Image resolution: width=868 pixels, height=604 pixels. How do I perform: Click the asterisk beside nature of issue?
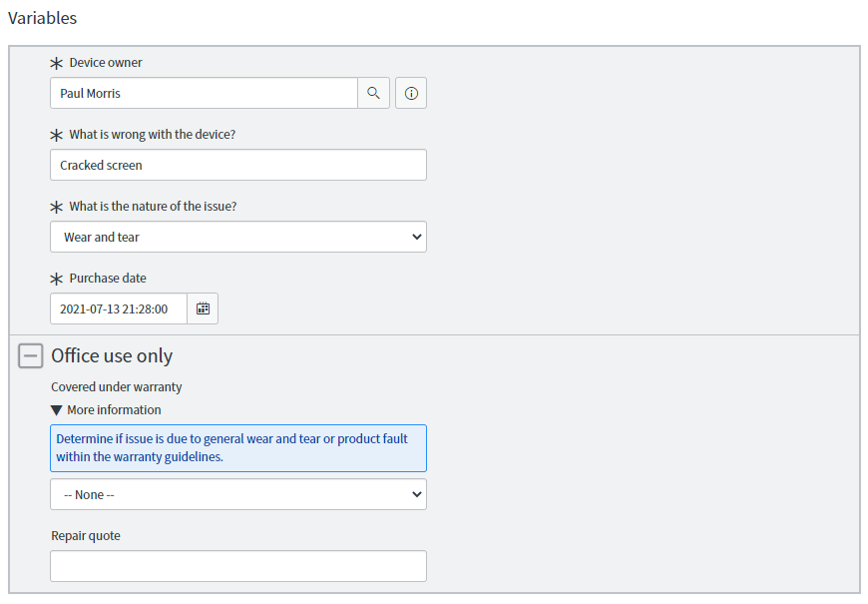(x=57, y=206)
